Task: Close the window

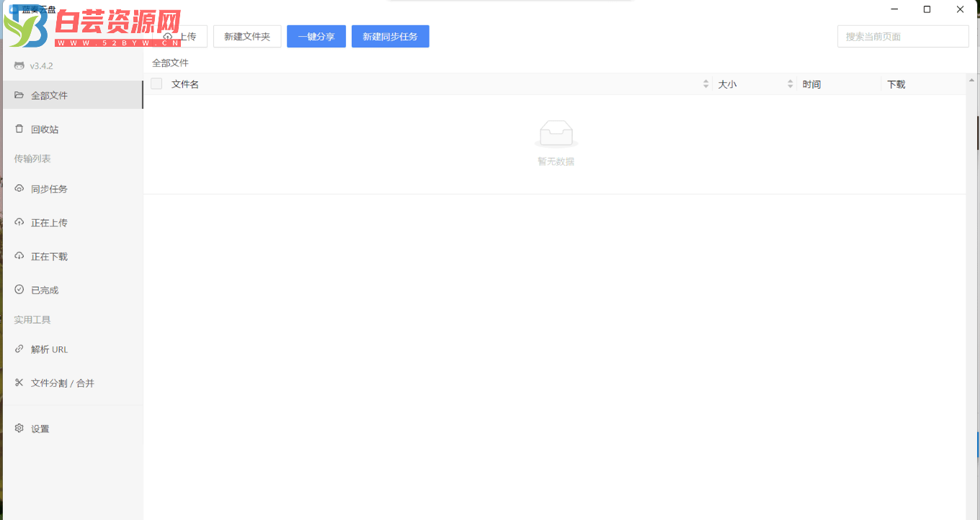Action: (x=961, y=9)
